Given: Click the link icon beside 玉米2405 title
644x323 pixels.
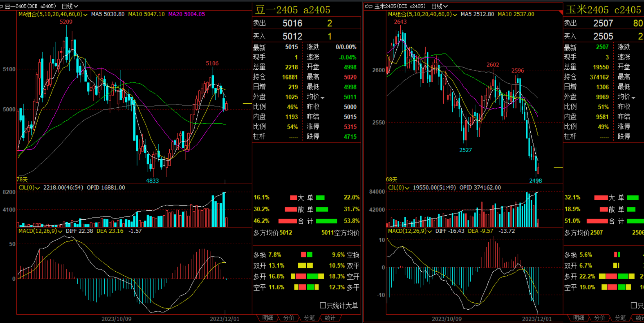Looking at the screenshot, I should coord(369,6).
